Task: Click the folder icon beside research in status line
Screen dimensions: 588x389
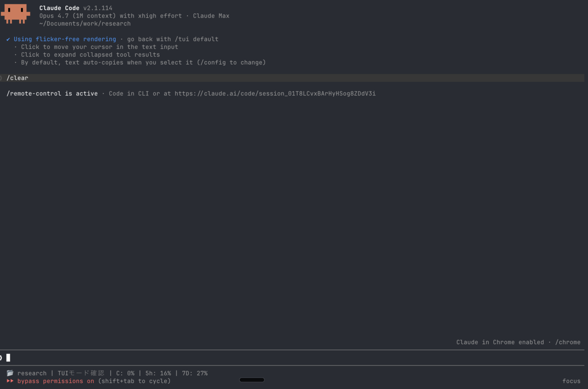Action: pyautogui.click(x=10, y=373)
